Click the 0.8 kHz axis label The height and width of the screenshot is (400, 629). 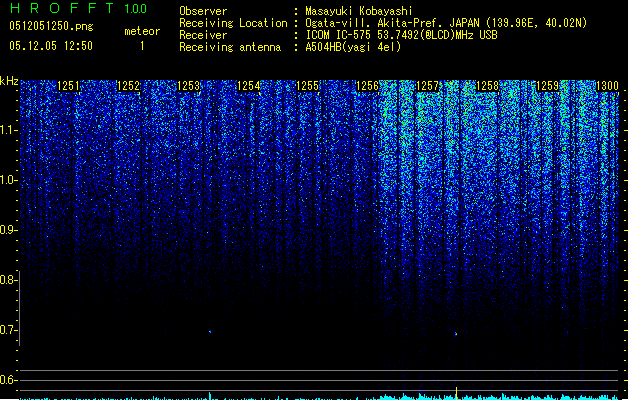pyautogui.click(x=8, y=280)
